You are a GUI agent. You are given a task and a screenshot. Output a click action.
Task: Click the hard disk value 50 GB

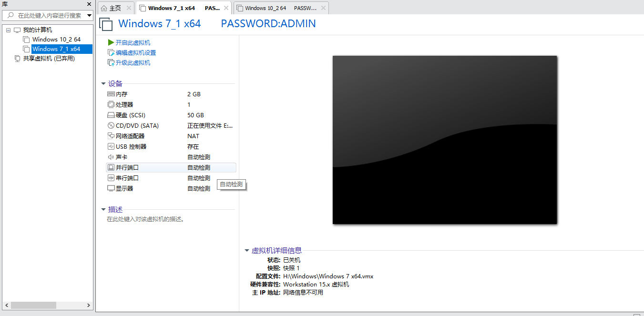coord(195,115)
